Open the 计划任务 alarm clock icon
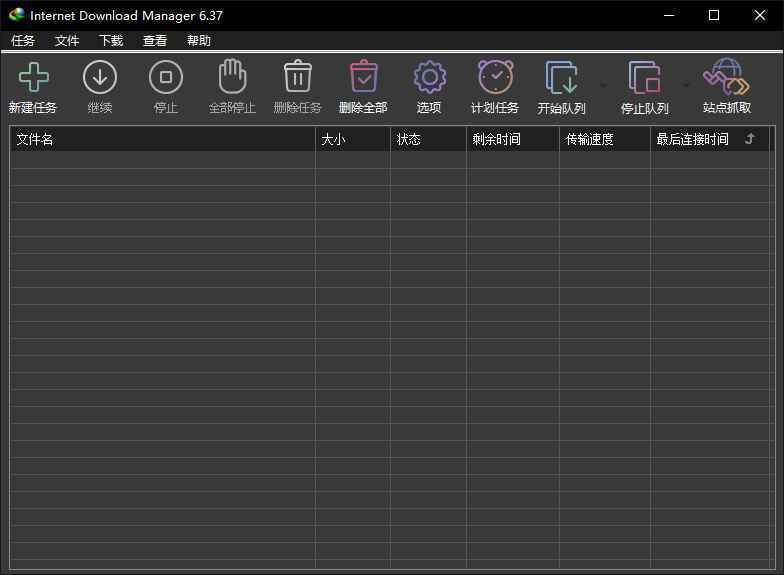The width and height of the screenshot is (784, 575). [496, 77]
